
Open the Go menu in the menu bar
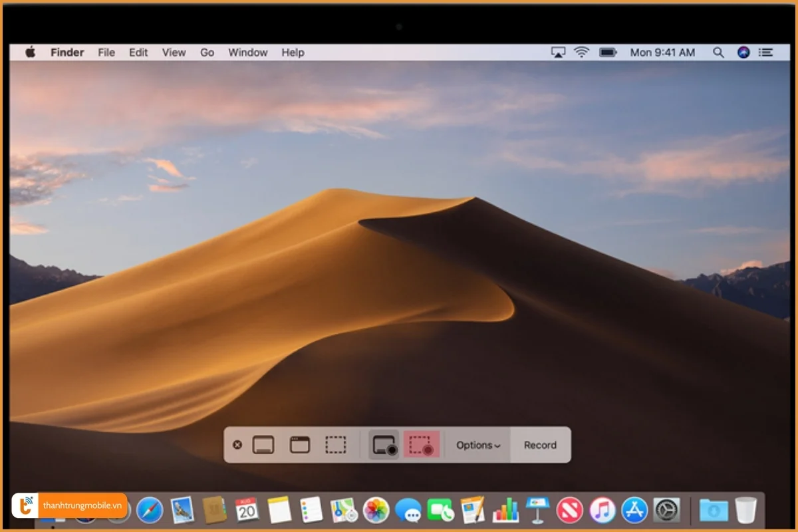(x=207, y=52)
